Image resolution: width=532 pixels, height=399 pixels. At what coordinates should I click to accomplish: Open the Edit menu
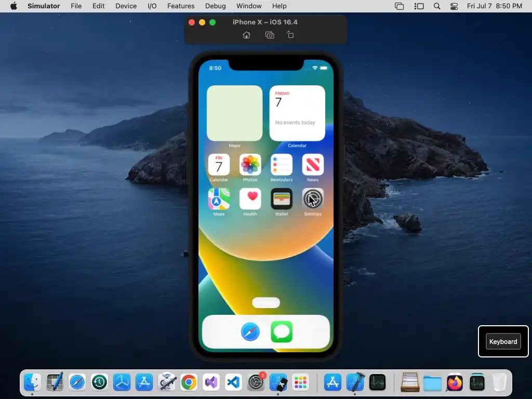click(x=98, y=6)
